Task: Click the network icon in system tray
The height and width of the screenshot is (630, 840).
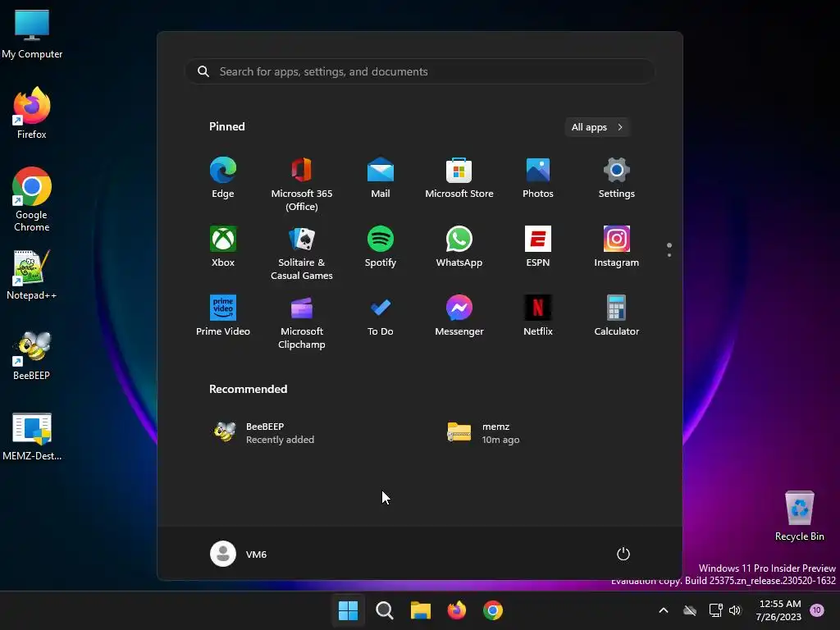Action: (x=715, y=610)
